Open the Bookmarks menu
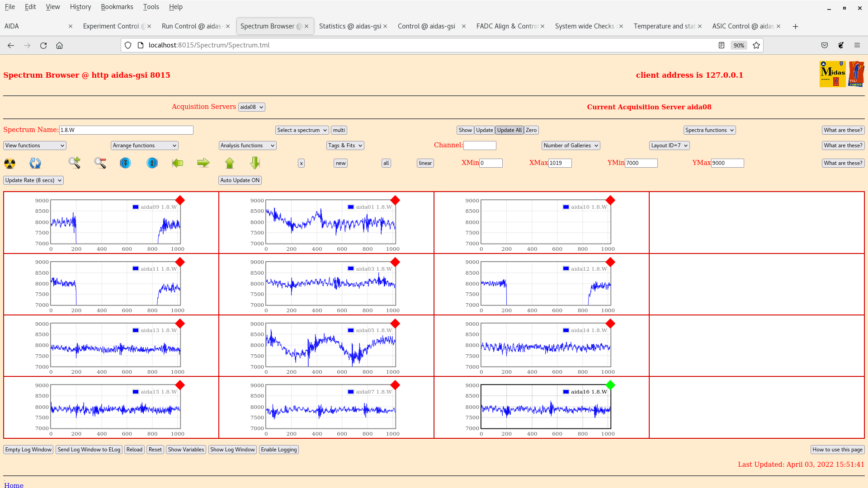This screenshot has height=488, width=868. coord(117,7)
